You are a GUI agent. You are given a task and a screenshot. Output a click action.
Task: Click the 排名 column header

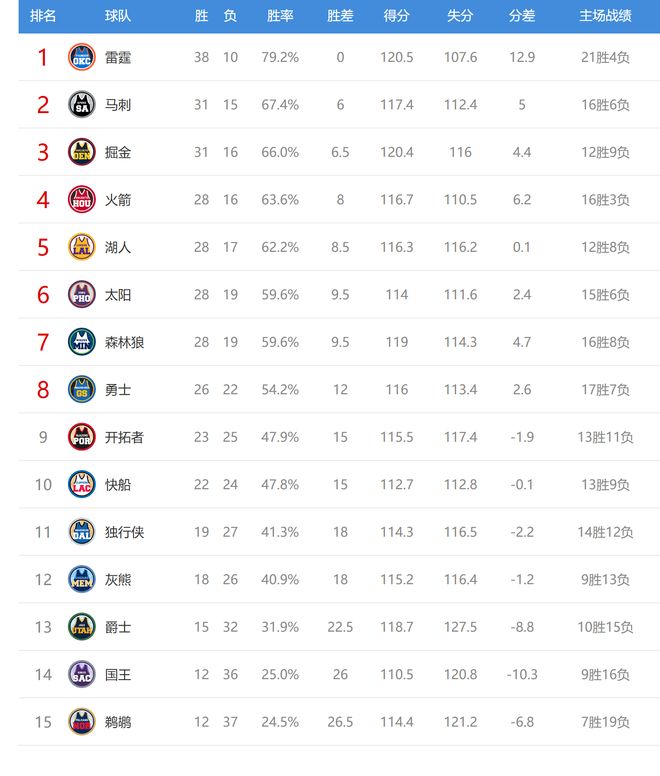click(43, 17)
